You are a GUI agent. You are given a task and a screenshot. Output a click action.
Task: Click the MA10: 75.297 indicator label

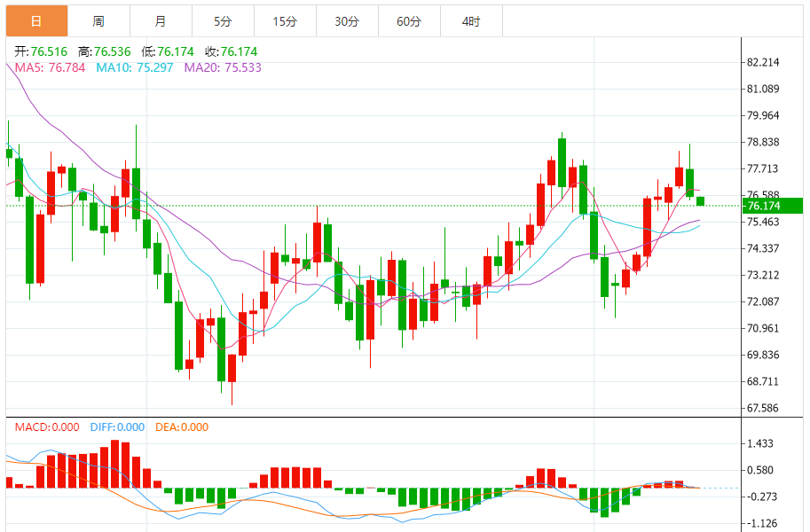tap(134, 67)
